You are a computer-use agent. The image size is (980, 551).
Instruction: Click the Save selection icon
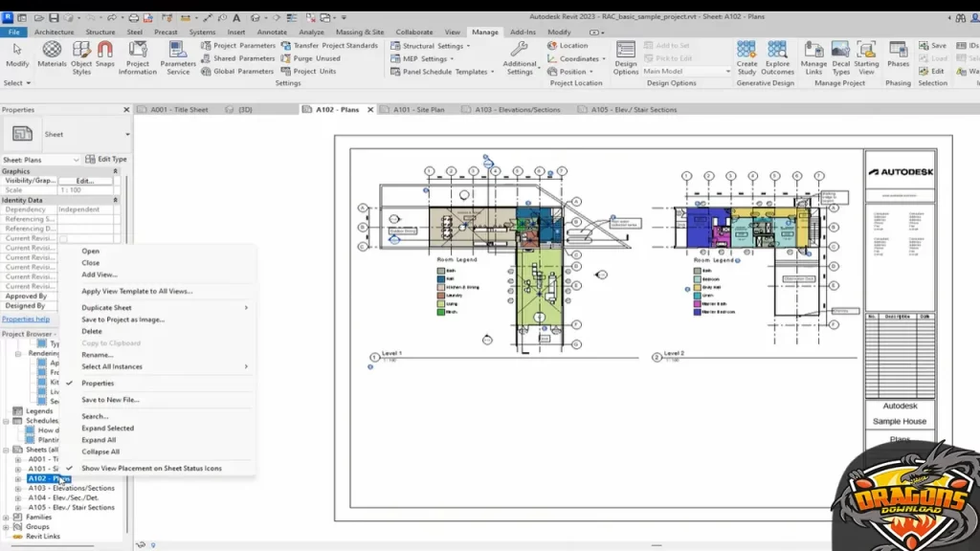(932, 46)
